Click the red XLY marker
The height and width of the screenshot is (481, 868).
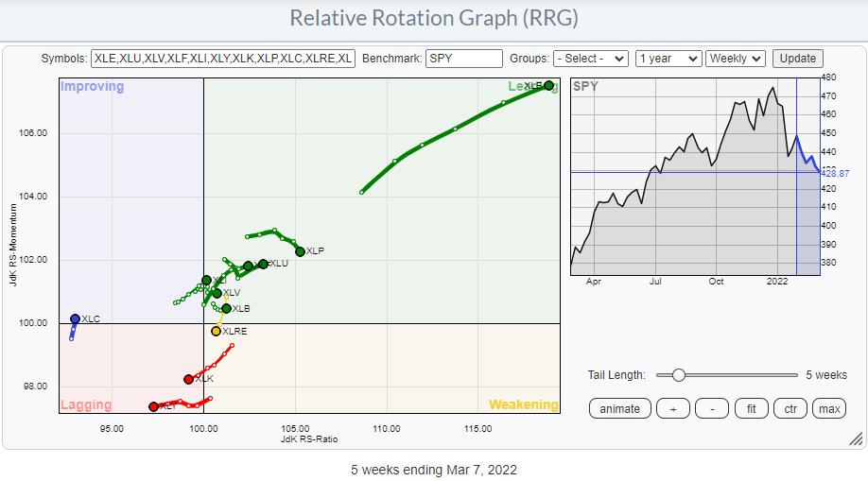click(x=153, y=406)
